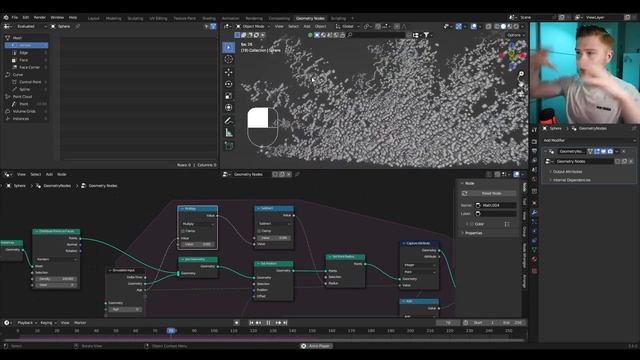Click the viewport navigation axis gizmo
The image size is (640, 360).
click(511, 55)
